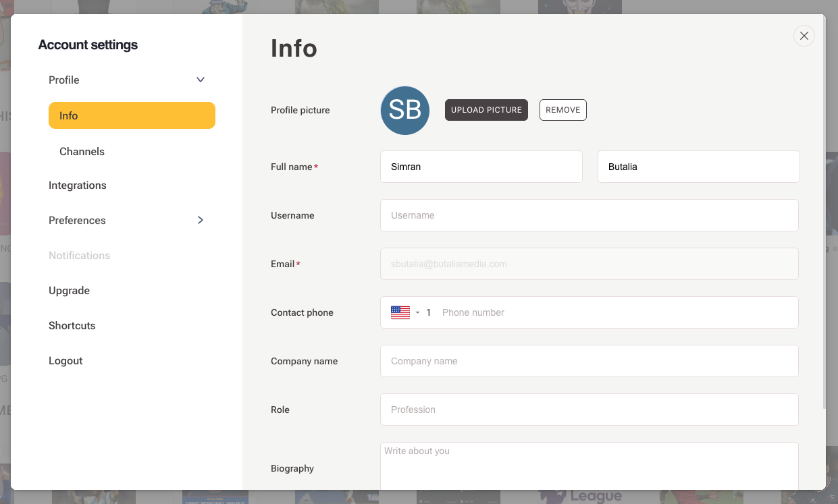Log out using the Logout item
The width and height of the screenshot is (838, 504).
[66, 360]
